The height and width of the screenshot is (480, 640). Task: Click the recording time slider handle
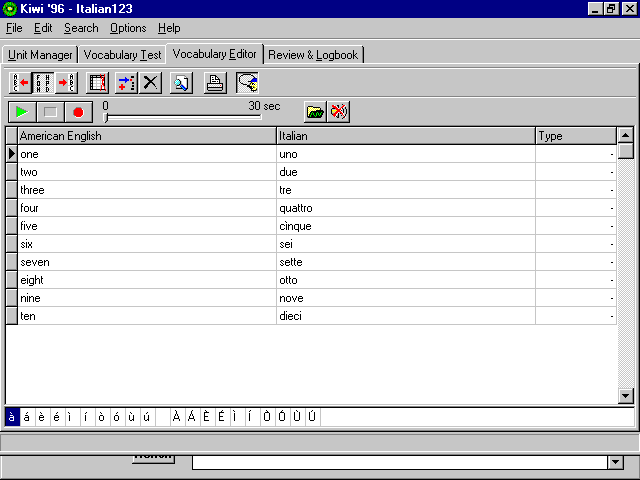107,118
